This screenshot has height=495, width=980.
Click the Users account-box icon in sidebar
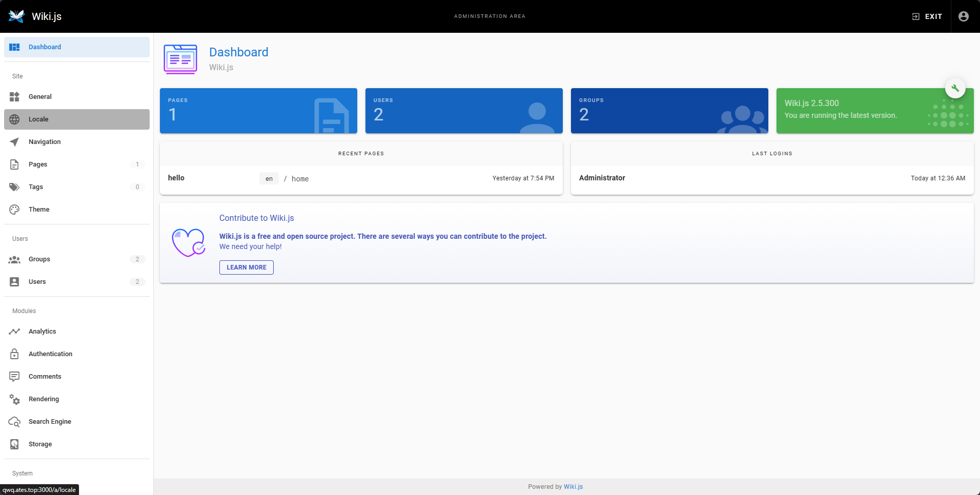tap(14, 282)
